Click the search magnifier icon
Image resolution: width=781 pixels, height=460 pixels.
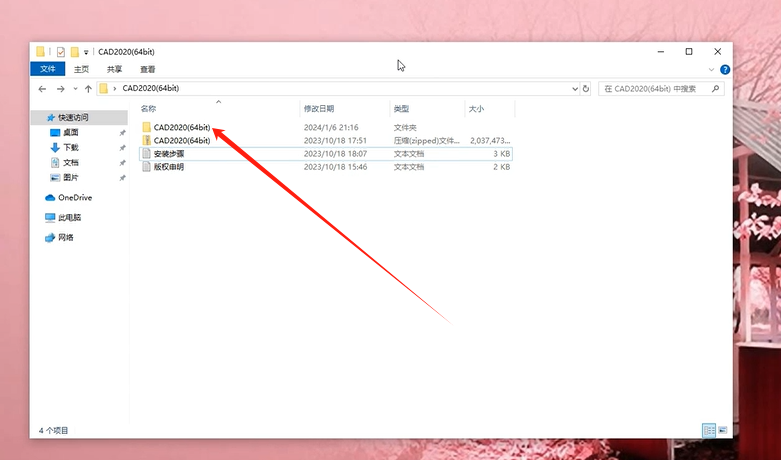(716, 89)
